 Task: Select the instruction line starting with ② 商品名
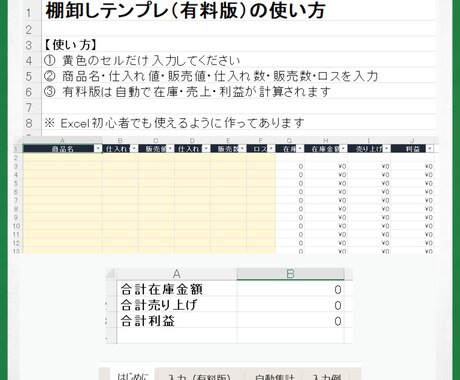tap(239, 76)
